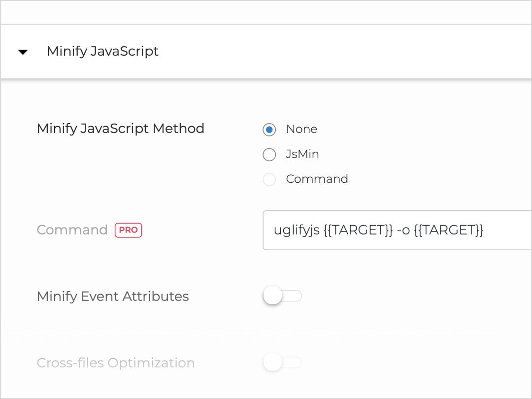532x399 pixels.
Task: Click the Cross-files Optimization toggle knob
Action: coord(272,362)
